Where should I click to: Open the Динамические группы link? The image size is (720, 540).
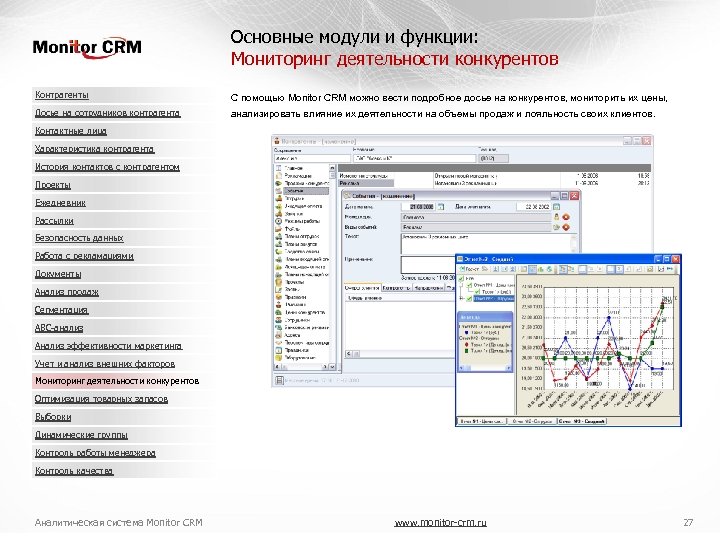point(81,434)
